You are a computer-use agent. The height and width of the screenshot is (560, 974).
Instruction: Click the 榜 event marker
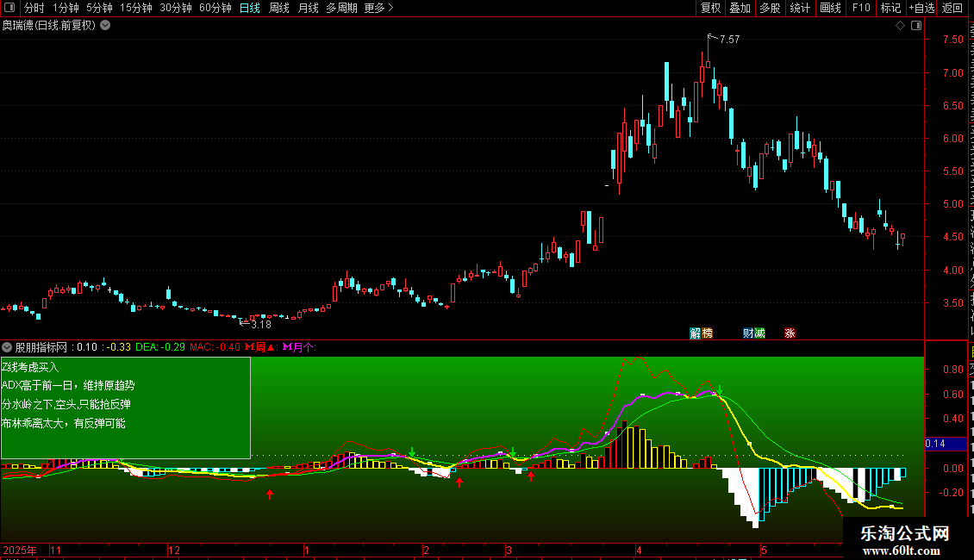[707, 333]
